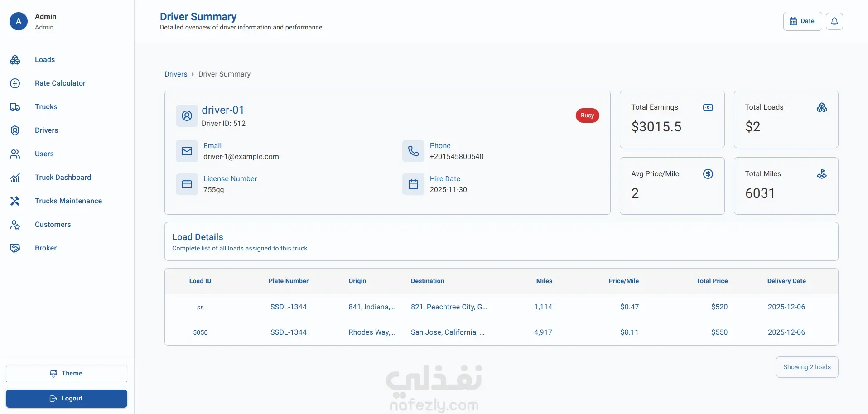
Task: Click the '$0.11' price per mile
Action: [630, 332]
